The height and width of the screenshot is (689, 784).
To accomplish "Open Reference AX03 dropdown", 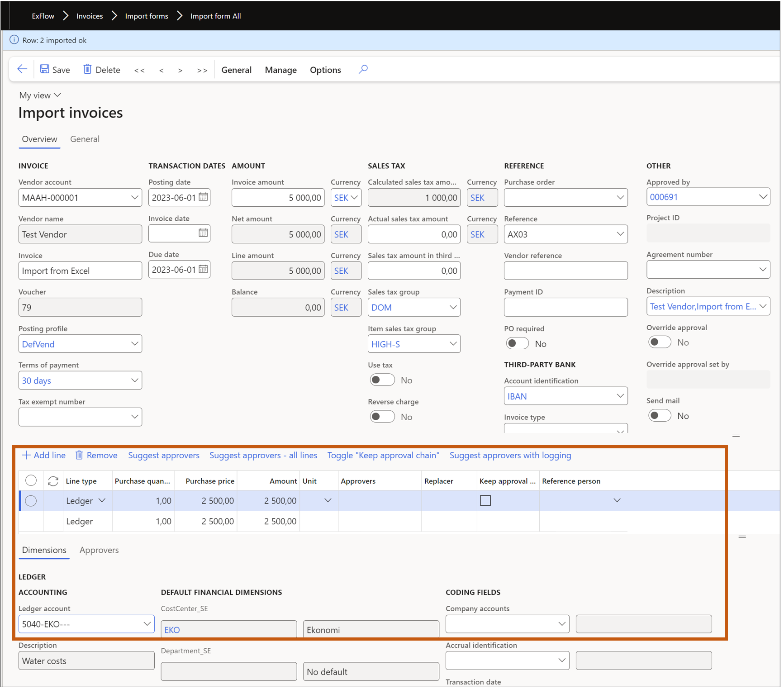I will (620, 234).
